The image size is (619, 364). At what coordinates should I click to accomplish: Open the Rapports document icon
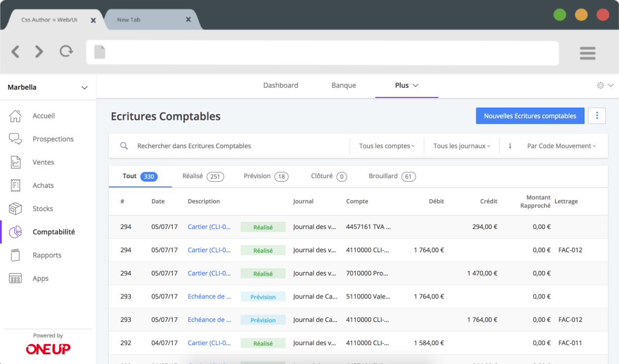tap(16, 255)
